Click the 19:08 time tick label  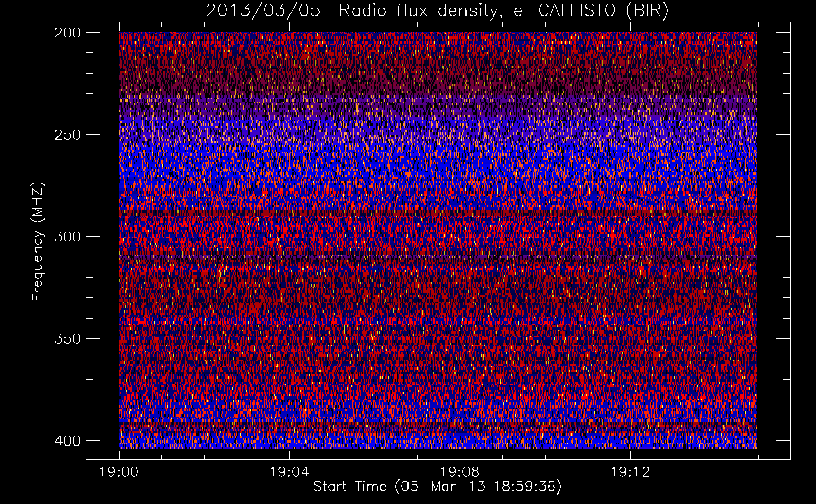tap(459, 472)
